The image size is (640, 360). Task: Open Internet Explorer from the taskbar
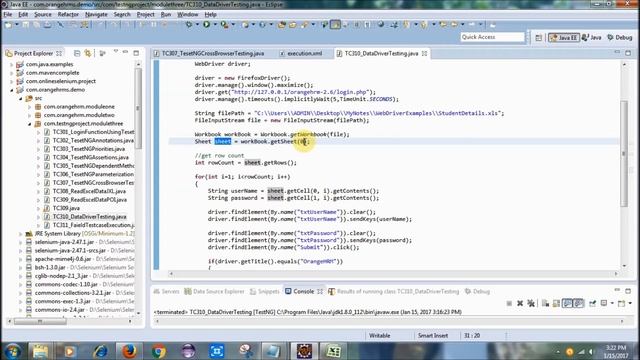click(x=100, y=351)
